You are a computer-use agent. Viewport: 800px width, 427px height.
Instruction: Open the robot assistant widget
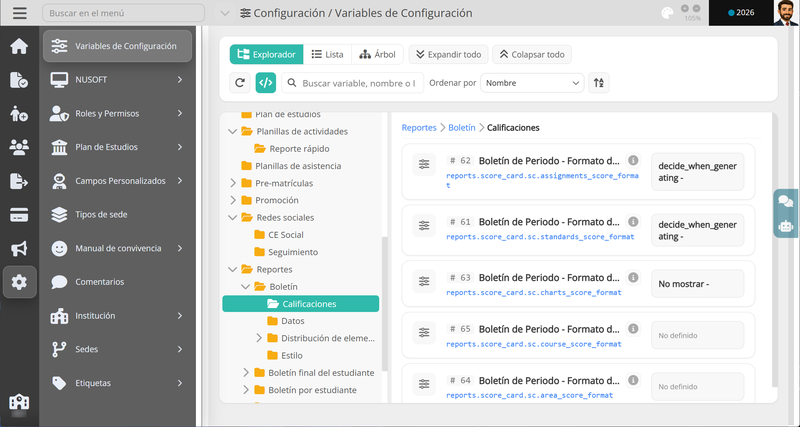click(x=786, y=225)
